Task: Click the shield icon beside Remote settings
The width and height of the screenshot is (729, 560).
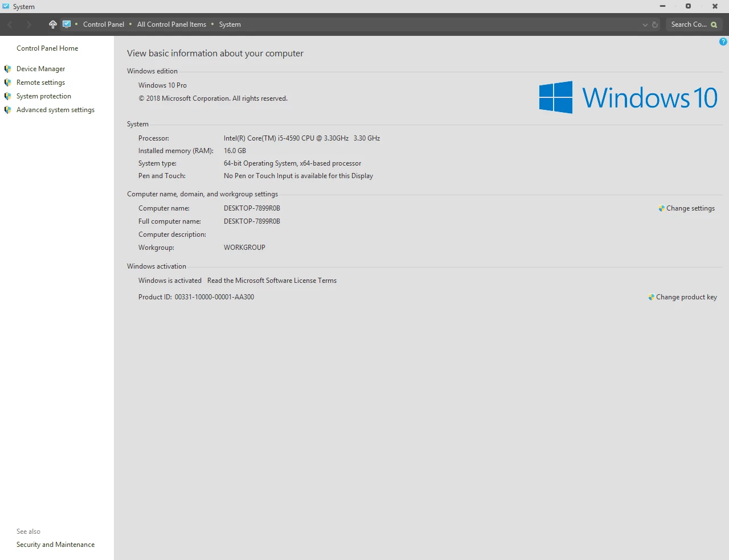Action: pos(7,83)
